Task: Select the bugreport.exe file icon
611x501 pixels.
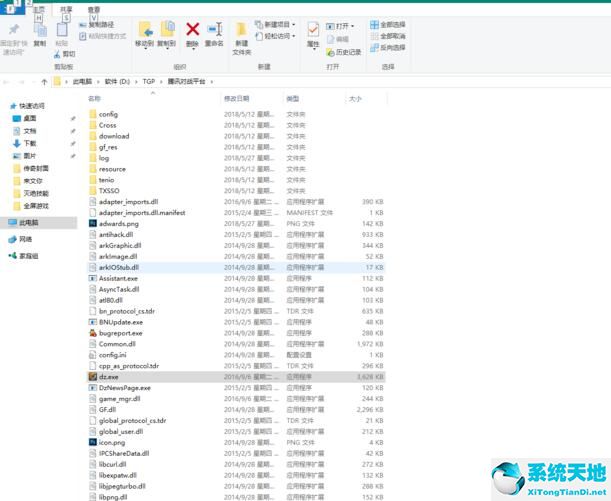Action: [92, 332]
